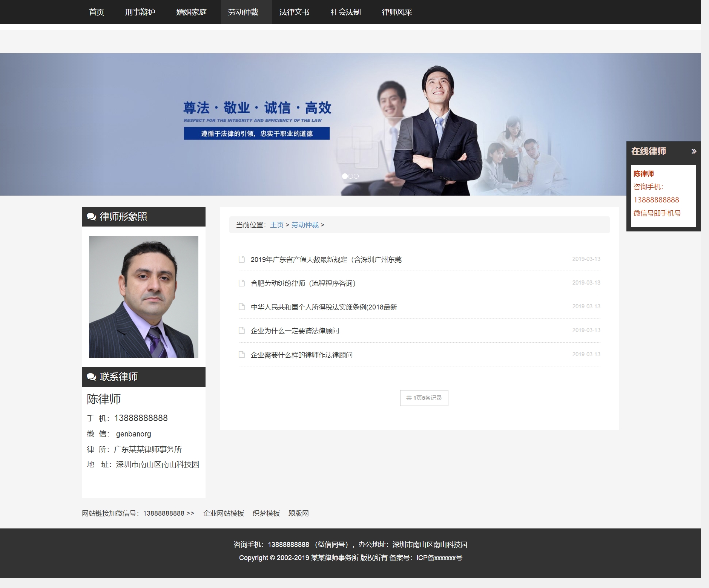Image resolution: width=709 pixels, height=588 pixels.
Task: Collapse the 在线律师 panel with the double arrow
Action: pos(694,152)
